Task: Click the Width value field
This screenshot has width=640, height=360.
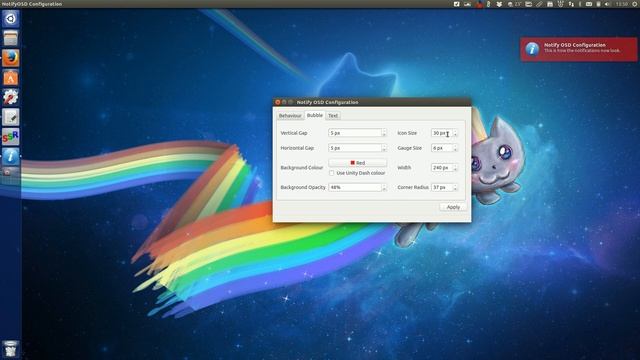Action: pos(442,168)
